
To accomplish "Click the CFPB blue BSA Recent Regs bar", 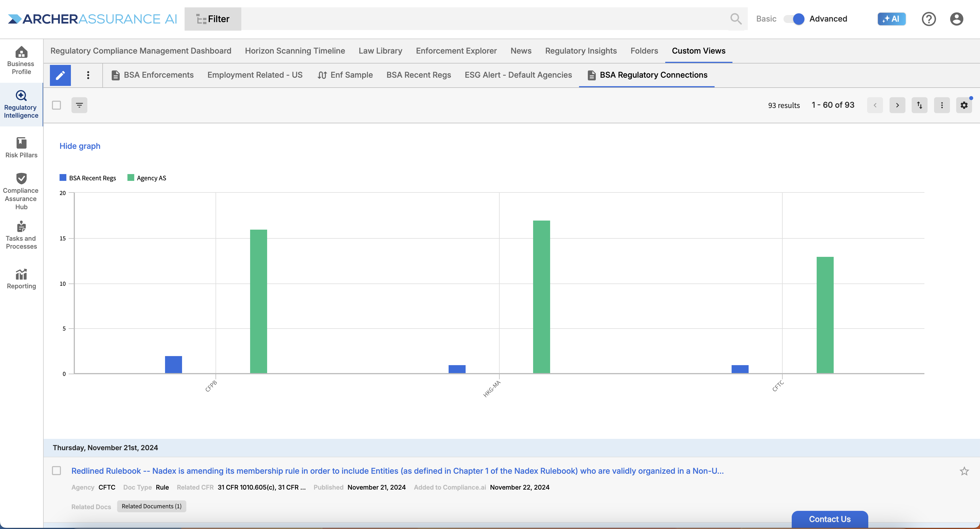I will point(174,365).
